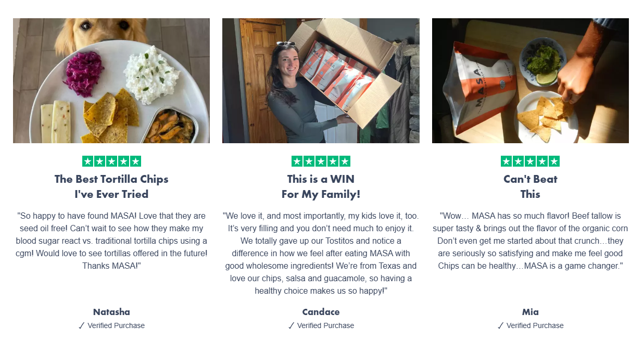The width and height of the screenshot is (644, 364).
Task: Click the checkmark icon beside Natasha's Verified Purchase
Action: 81,325
